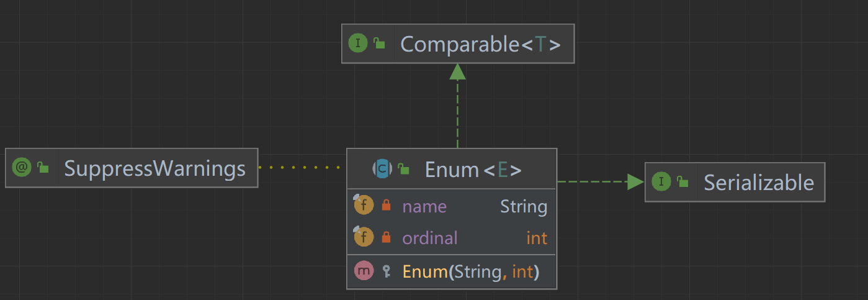
Task: Click the red private lock beside ordinal field
Action: coord(386,237)
